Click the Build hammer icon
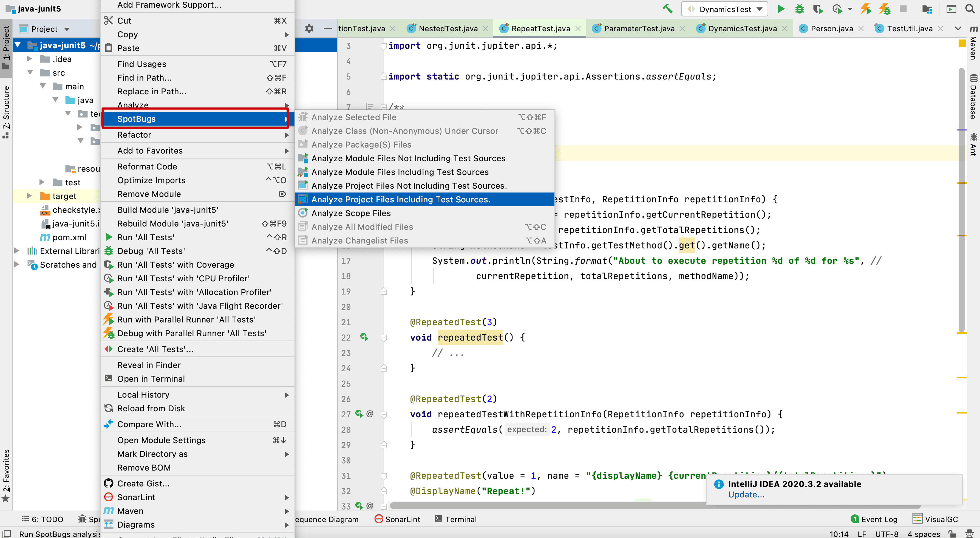This screenshot has width=980, height=538. coord(668,9)
